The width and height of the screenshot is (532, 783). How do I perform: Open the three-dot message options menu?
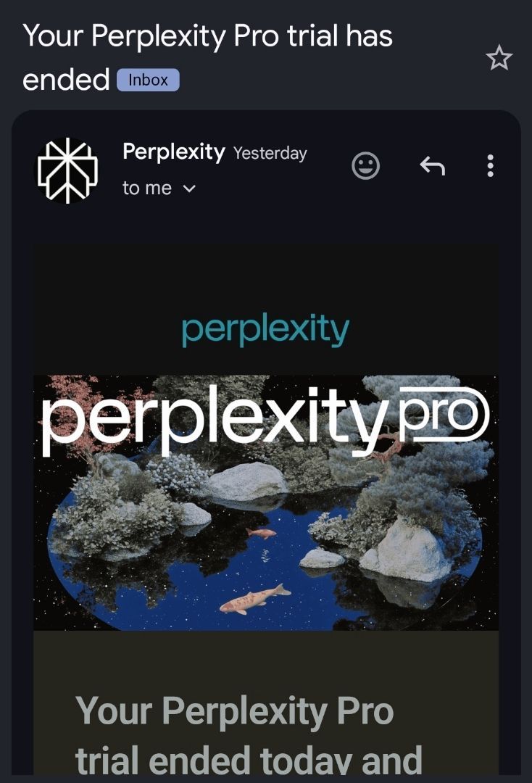pyautogui.click(x=491, y=166)
